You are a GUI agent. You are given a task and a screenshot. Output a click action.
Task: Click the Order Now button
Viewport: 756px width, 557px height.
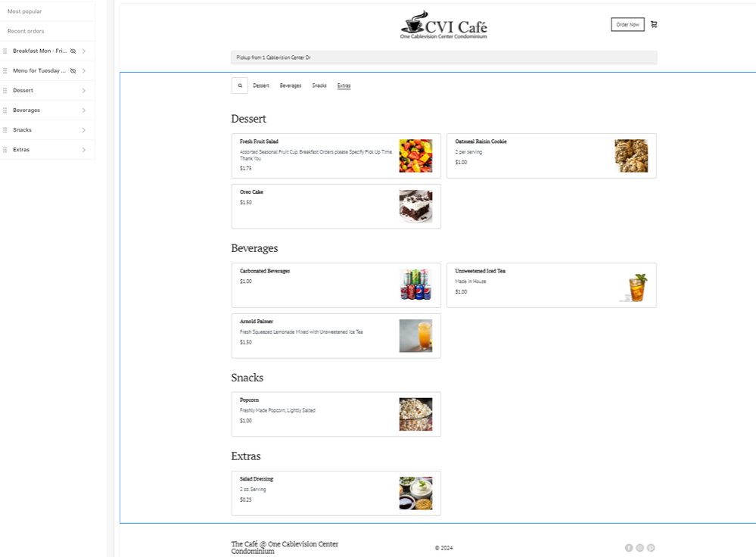[x=627, y=24]
